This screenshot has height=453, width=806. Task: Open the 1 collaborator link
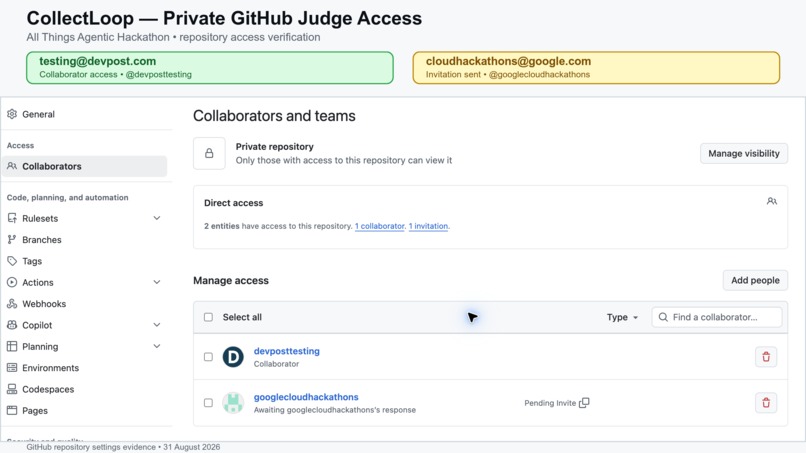click(379, 226)
